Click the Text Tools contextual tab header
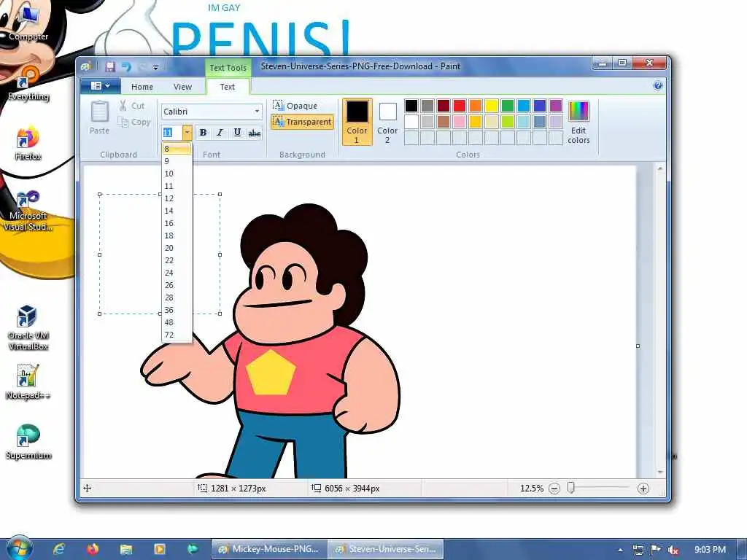747x560 pixels. (228, 68)
